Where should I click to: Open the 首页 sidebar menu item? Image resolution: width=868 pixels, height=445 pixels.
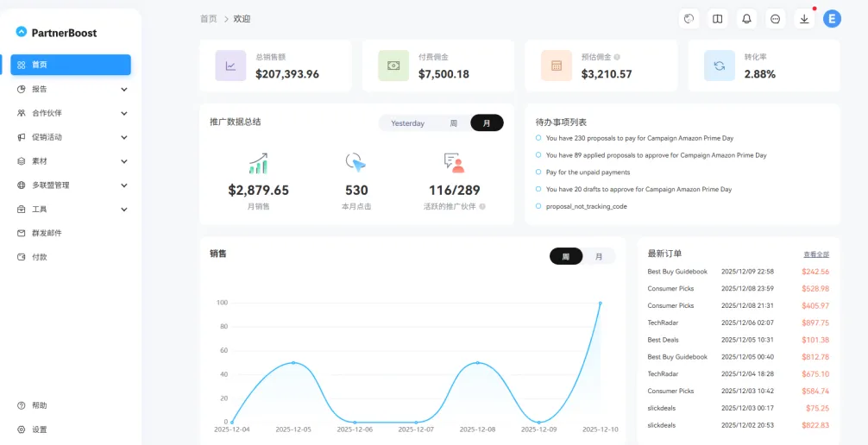[71, 65]
